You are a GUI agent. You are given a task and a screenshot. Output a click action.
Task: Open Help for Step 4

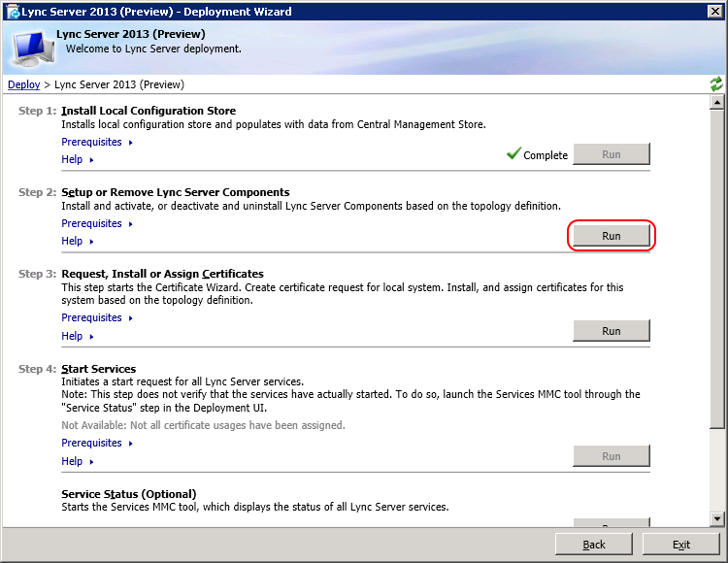(x=78, y=461)
